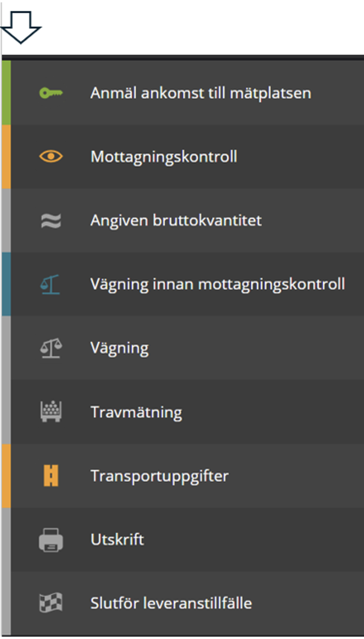Click the checkered flag icon

point(51,603)
